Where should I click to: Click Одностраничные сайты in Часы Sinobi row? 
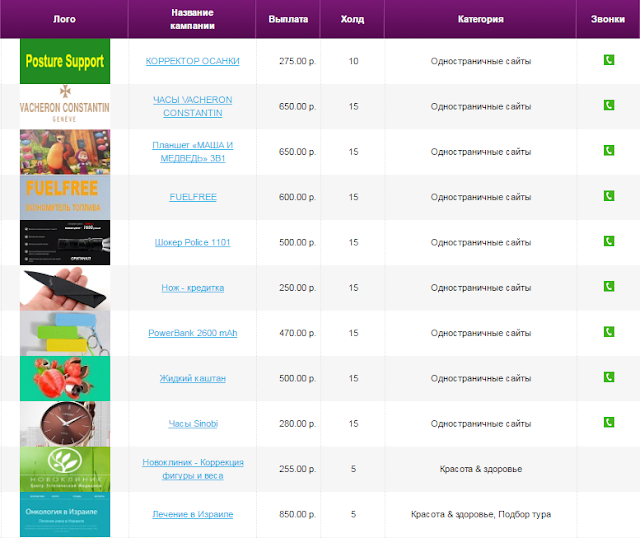(x=481, y=423)
